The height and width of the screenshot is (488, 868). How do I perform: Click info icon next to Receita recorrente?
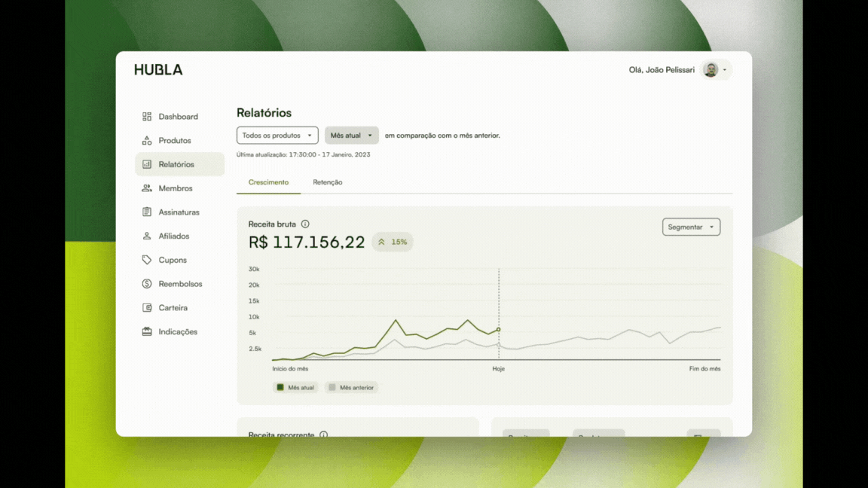coord(323,435)
